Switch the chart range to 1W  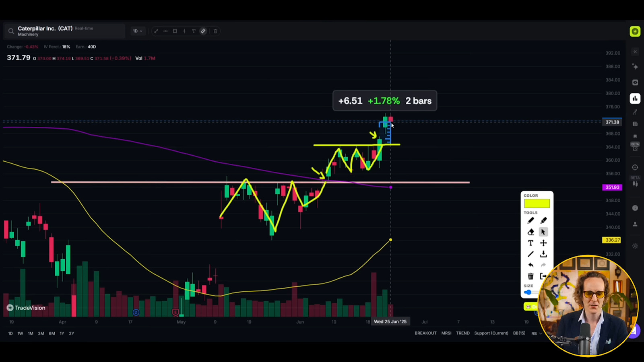[20, 333]
